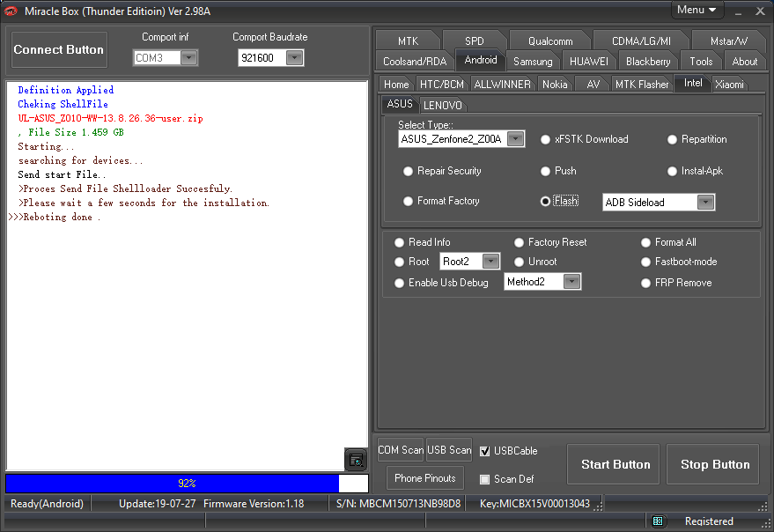Screen dimensions: 774x532
Task: Switch to the Nokia sub-tab
Action: point(555,84)
